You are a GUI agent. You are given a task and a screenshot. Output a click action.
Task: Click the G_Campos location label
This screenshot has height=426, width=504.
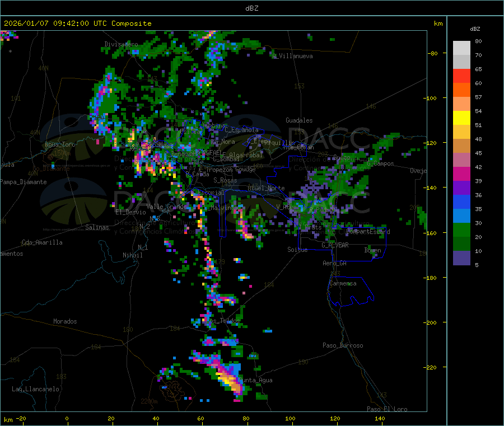click(380, 163)
